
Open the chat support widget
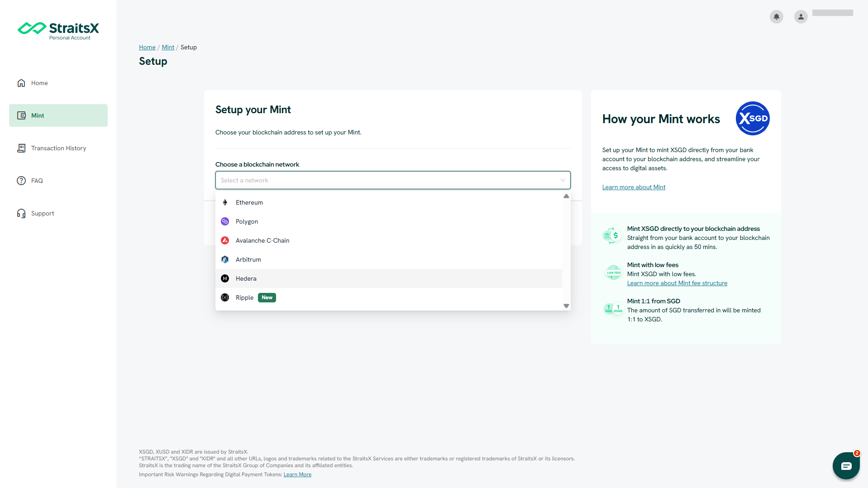coord(846,465)
